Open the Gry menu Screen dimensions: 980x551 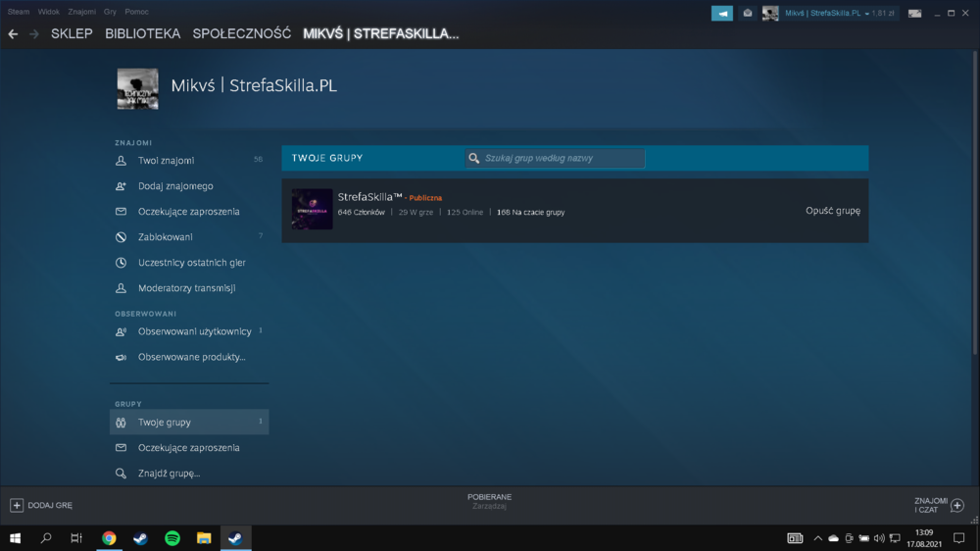pos(110,12)
